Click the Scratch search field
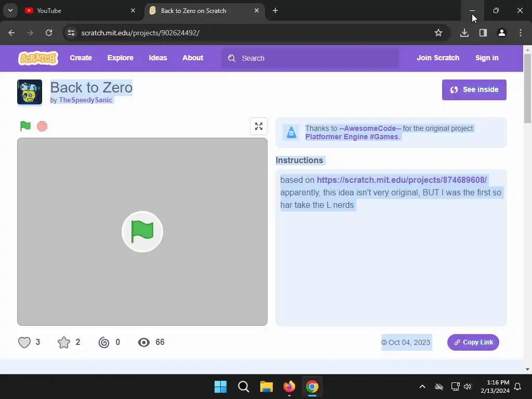 click(x=310, y=58)
